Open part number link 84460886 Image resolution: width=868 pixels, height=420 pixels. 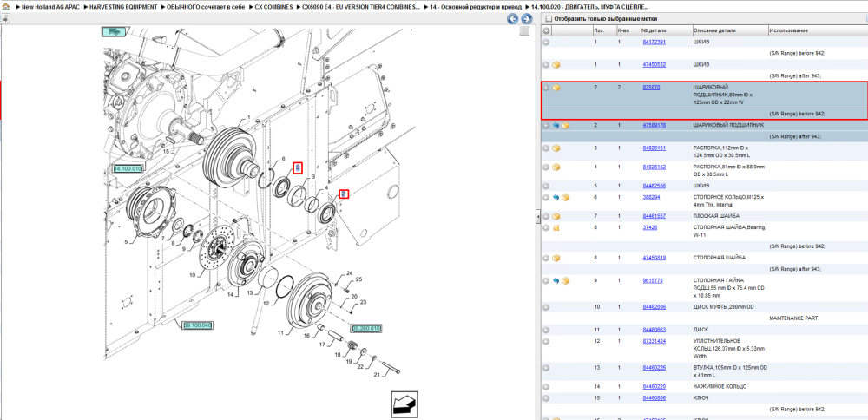(x=654, y=397)
